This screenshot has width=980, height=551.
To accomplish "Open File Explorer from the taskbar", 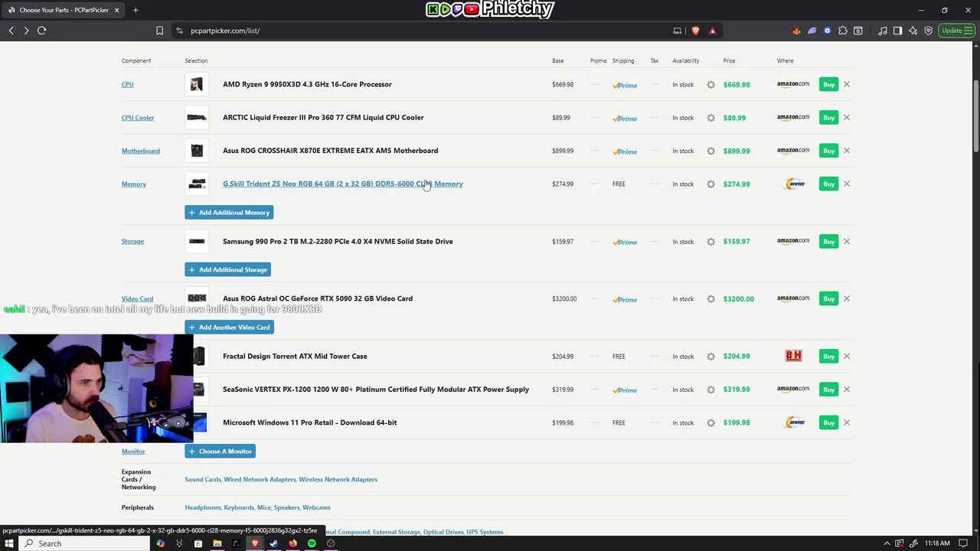I will pyautogui.click(x=217, y=543).
